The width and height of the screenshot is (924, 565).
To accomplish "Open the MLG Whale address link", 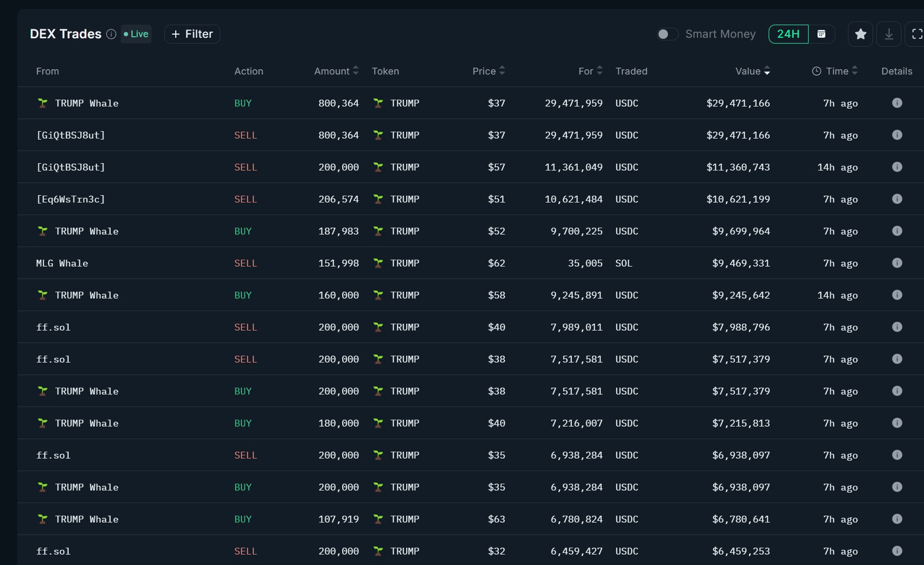I will pos(62,263).
